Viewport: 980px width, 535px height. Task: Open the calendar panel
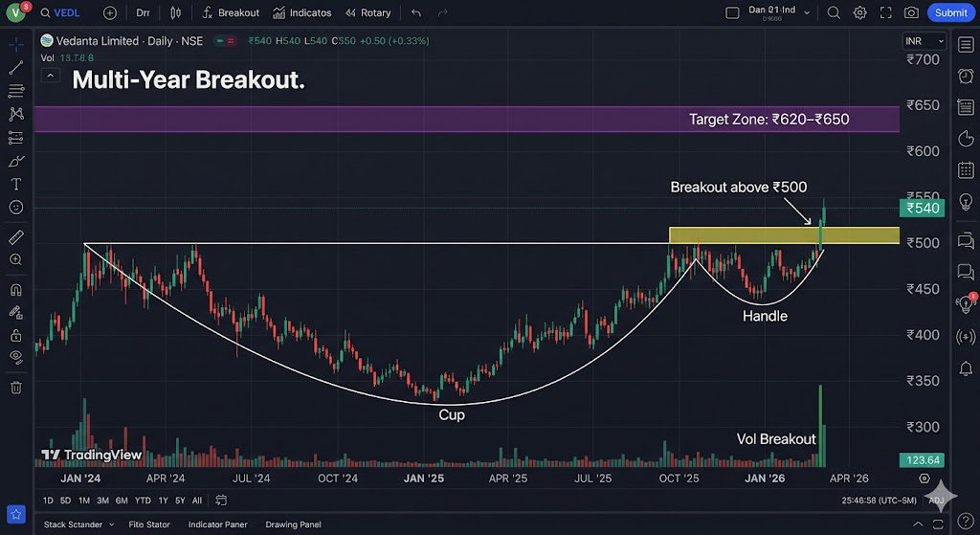click(966, 169)
